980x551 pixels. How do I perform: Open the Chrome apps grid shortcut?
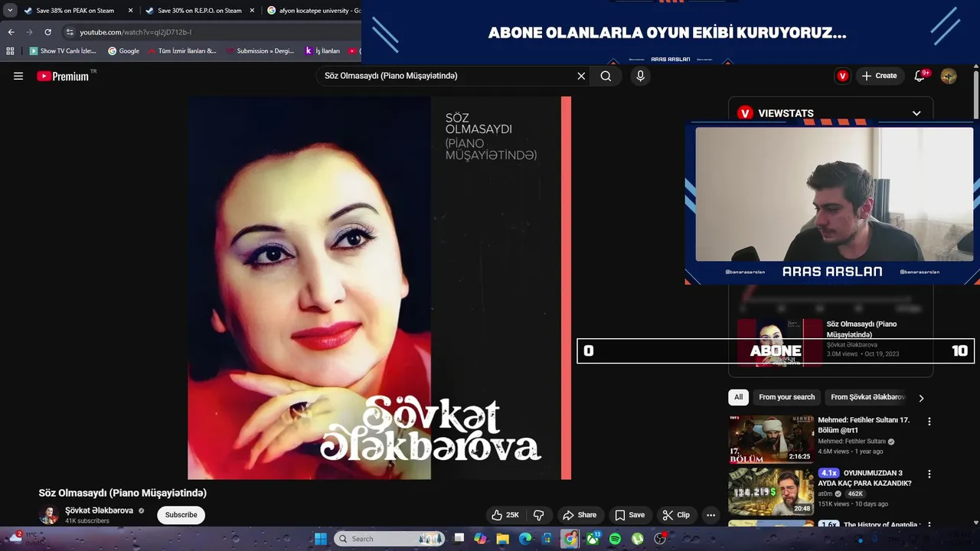tap(10, 51)
